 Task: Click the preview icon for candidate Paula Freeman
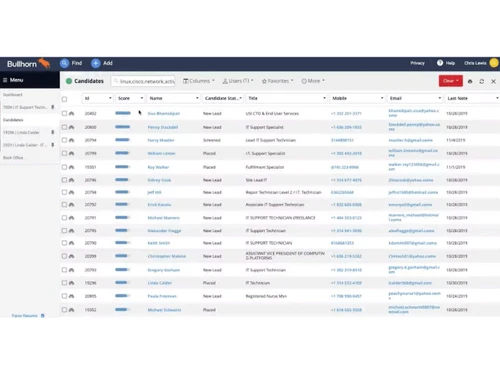(x=71, y=296)
